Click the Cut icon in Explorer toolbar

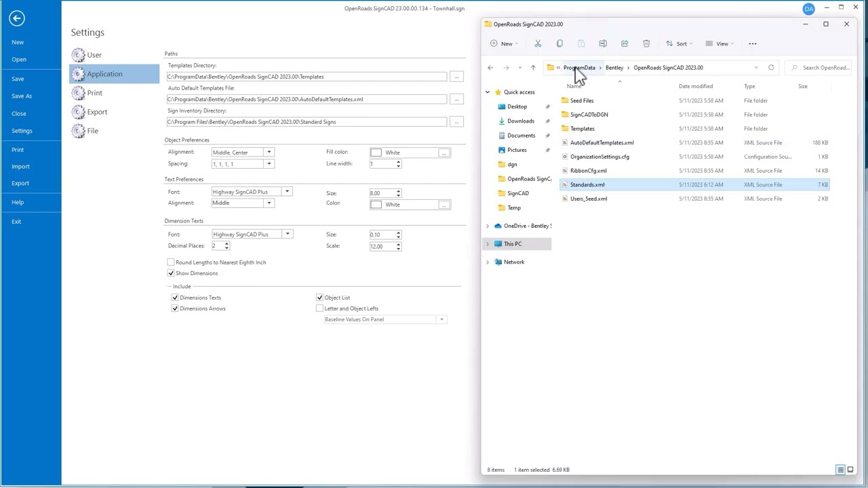pos(538,43)
